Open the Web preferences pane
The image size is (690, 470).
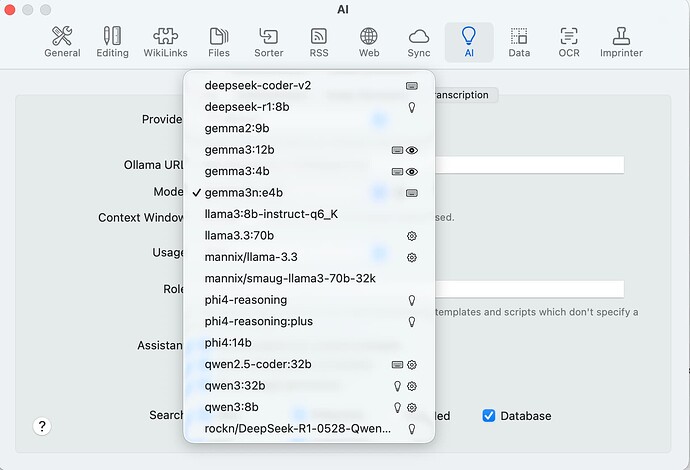click(x=369, y=42)
